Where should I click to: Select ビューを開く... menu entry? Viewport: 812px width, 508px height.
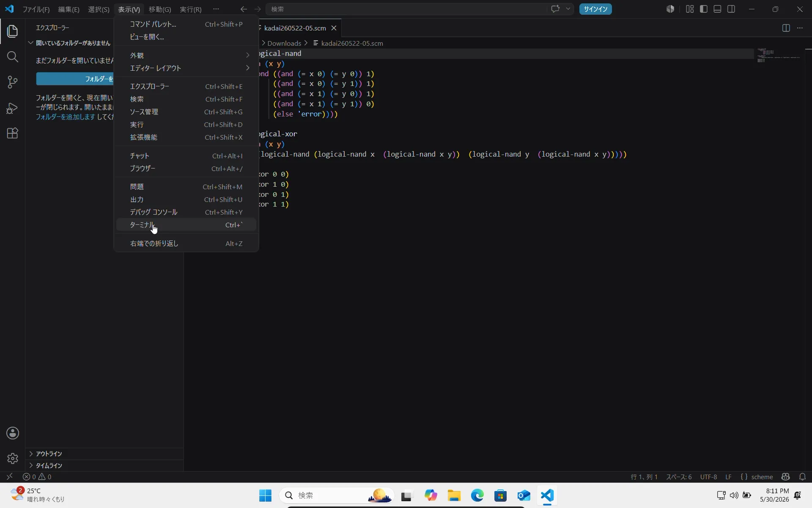click(x=186, y=37)
